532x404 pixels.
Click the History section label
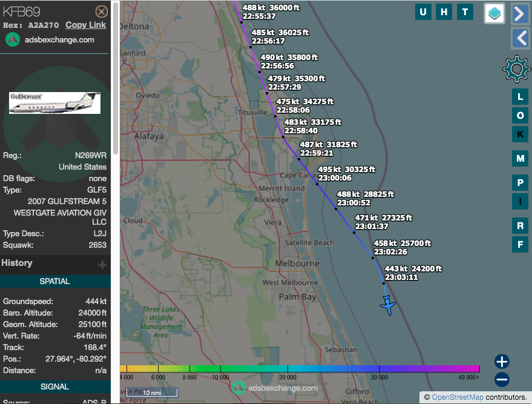[17, 263]
